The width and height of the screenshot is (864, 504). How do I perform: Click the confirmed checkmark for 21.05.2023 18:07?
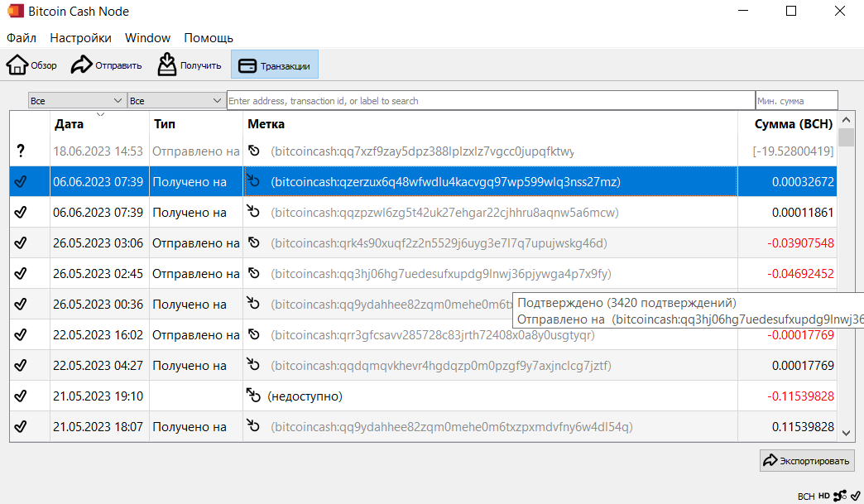21,426
